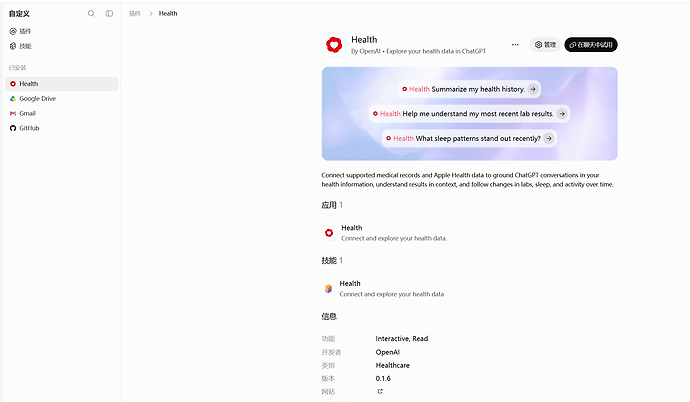Click the 自定义 sidebar title
The height and width of the screenshot is (402, 690).
(19, 14)
